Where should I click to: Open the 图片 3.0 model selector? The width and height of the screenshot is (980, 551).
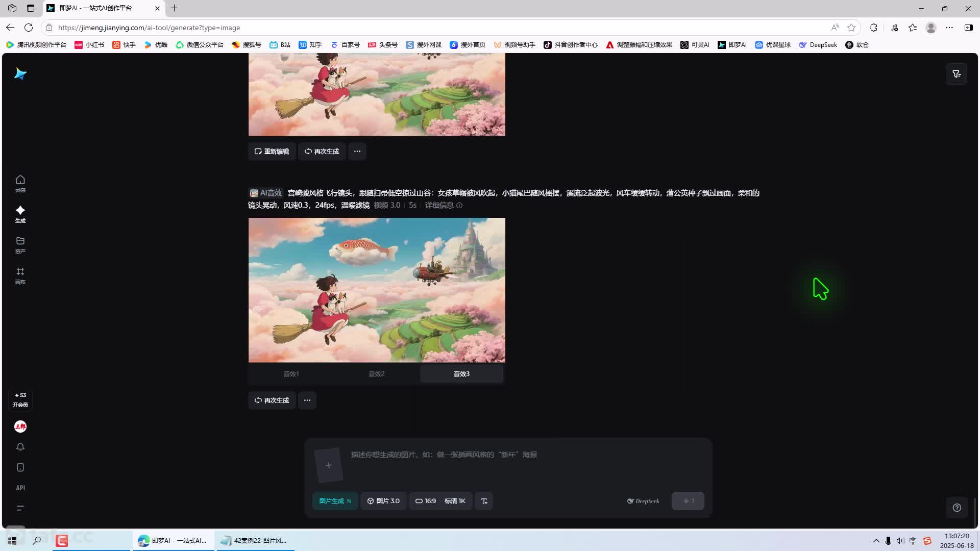(x=383, y=501)
